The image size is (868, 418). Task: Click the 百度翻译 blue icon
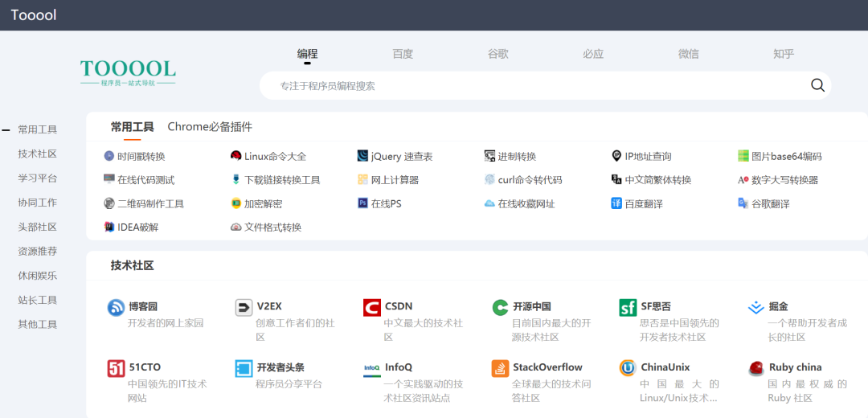pyautogui.click(x=616, y=203)
